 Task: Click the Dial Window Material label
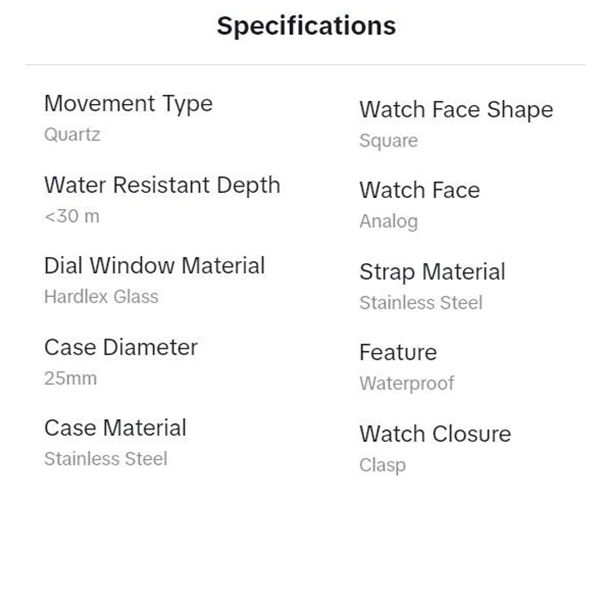[x=154, y=266]
